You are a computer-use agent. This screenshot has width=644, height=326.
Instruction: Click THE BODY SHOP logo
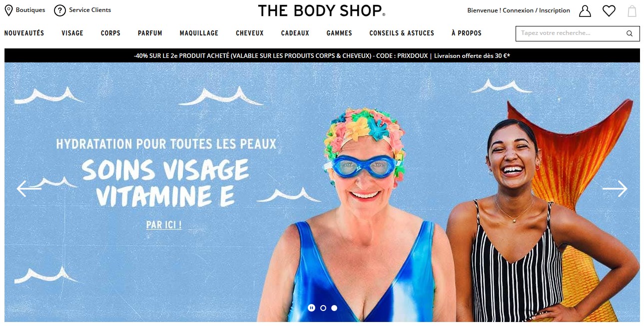[322, 10]
